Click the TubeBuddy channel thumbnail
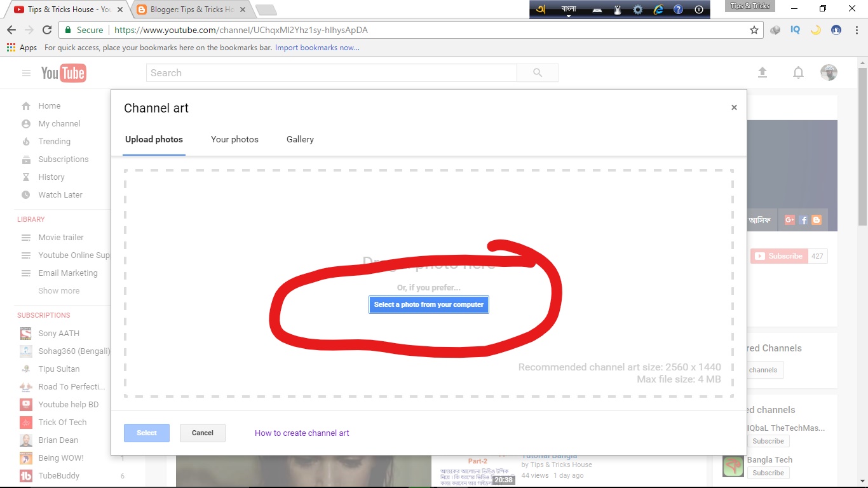The width and height of the screenshot is (868, 488). (x=26, y=476)
